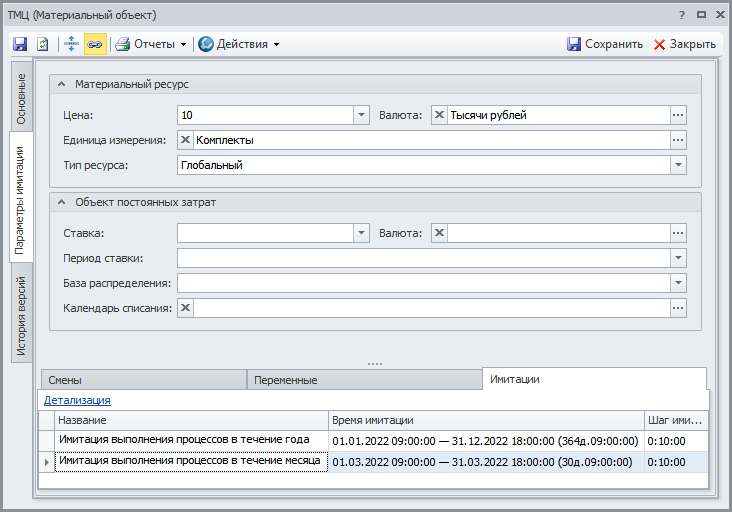The width and height of the screenshot is (732, 512).
Task: Click the save floppy icon in the left toolbar
Action: click(x=20, y=44)
